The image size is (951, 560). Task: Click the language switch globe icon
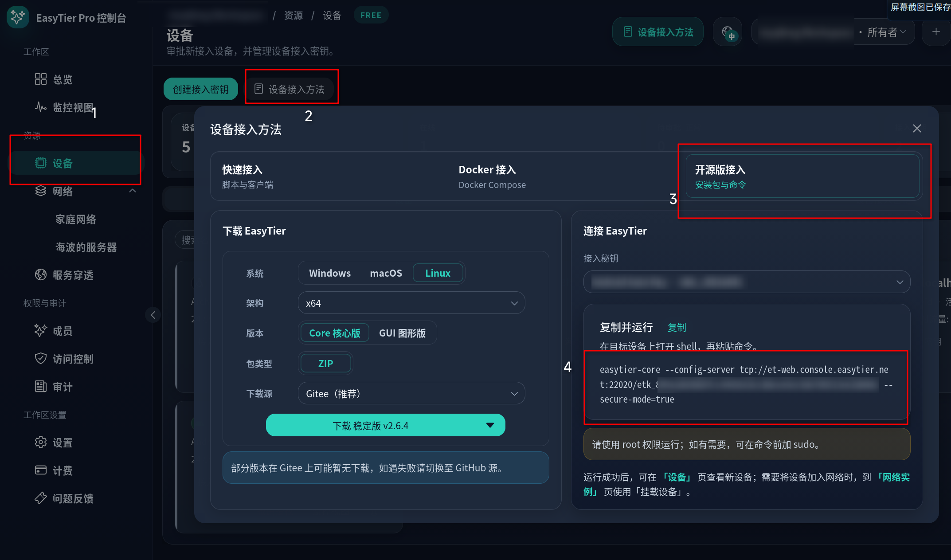pos(728,32)
